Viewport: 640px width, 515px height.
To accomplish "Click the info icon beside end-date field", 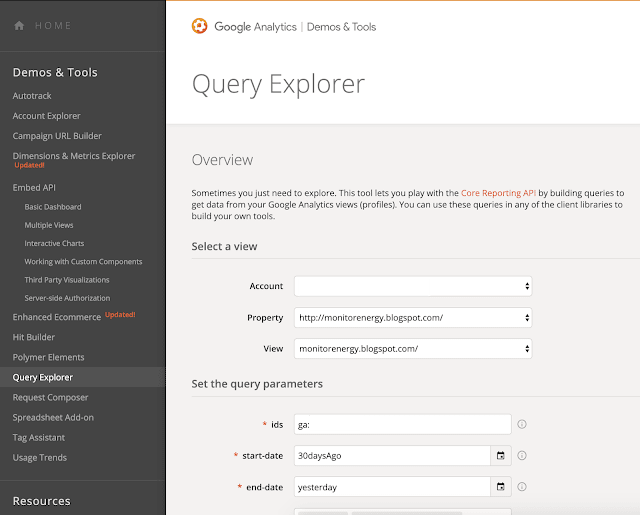I will pos(522,486).
